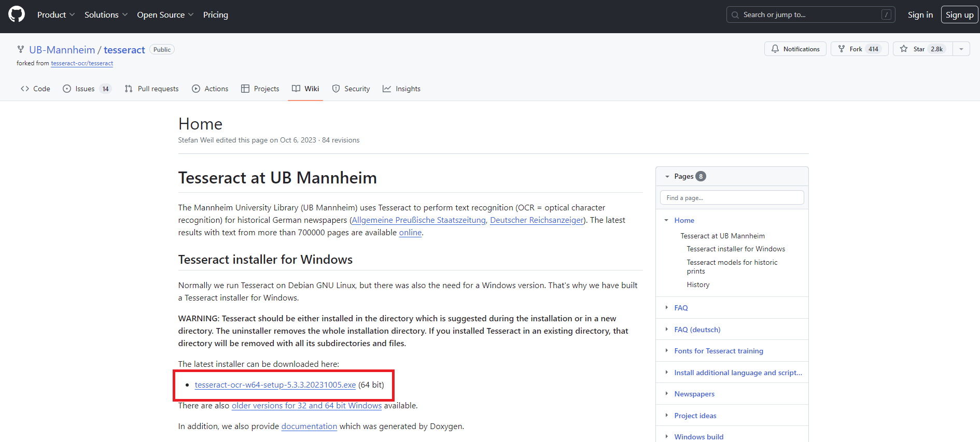Open the Project ideas wiki page

click(695, 416)
